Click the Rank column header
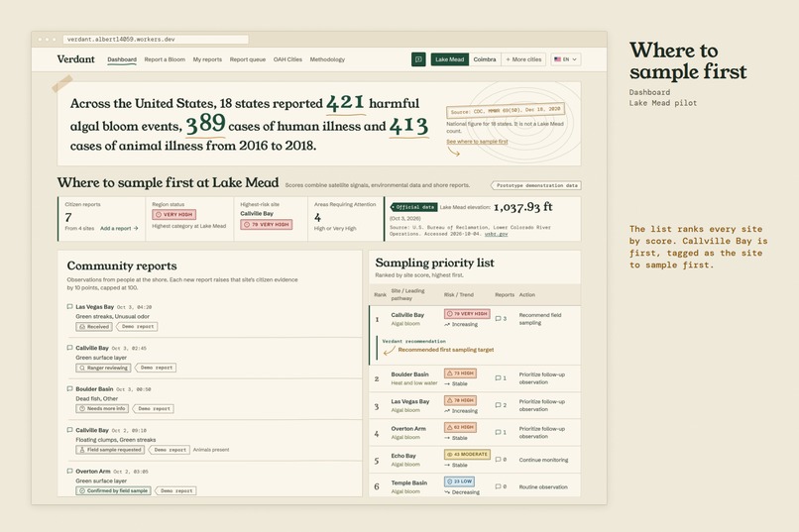 coord(380,295)
